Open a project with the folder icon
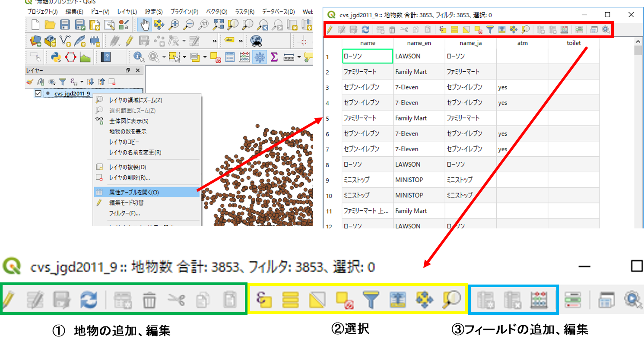 click(50, 25)
